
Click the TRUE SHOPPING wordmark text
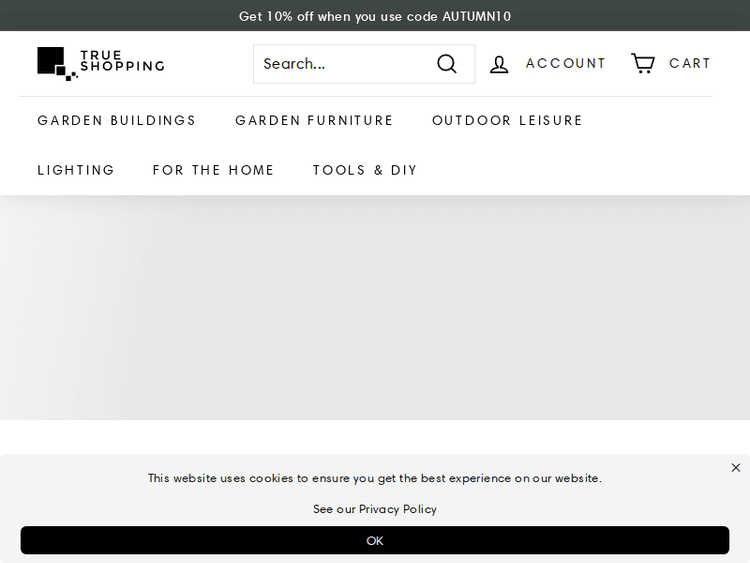coord(122,62)
